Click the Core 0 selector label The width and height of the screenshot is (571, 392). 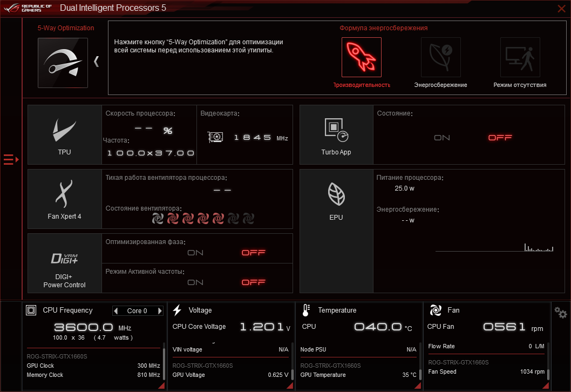point(137,311)
